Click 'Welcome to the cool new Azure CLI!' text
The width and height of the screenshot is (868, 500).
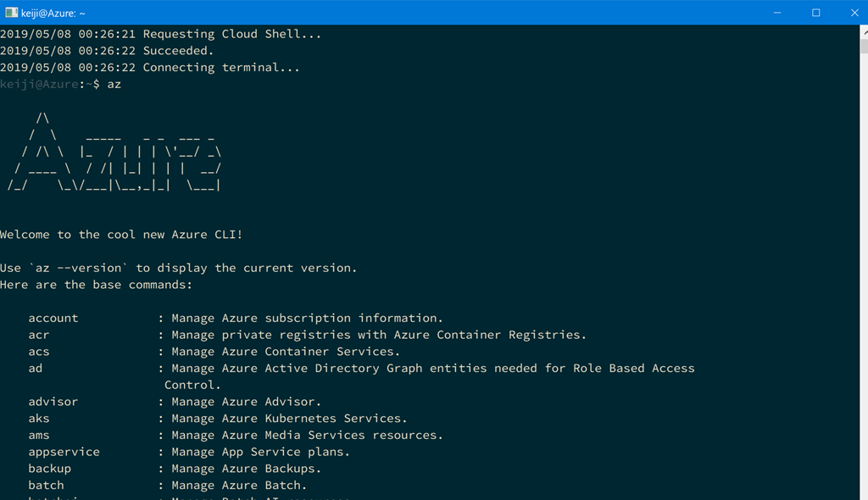pos(121,235)
